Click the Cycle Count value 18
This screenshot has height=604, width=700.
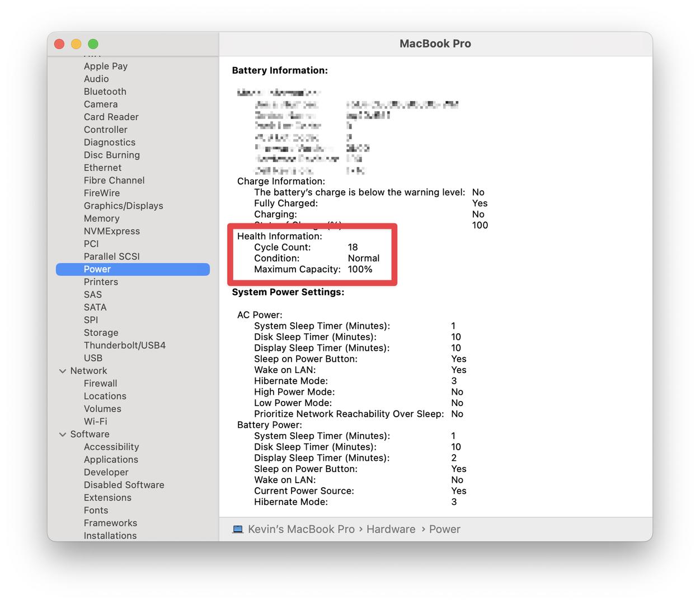(353, 247)
